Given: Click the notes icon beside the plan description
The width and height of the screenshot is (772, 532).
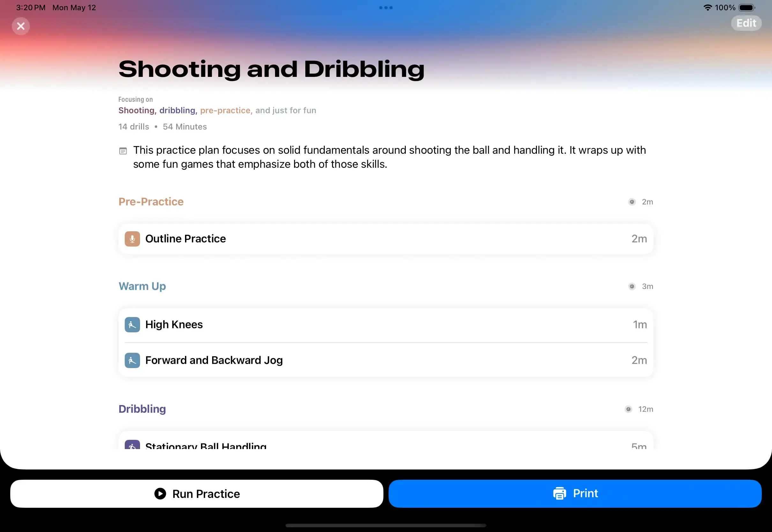Looking at the screenshot, I should [123, 151].
